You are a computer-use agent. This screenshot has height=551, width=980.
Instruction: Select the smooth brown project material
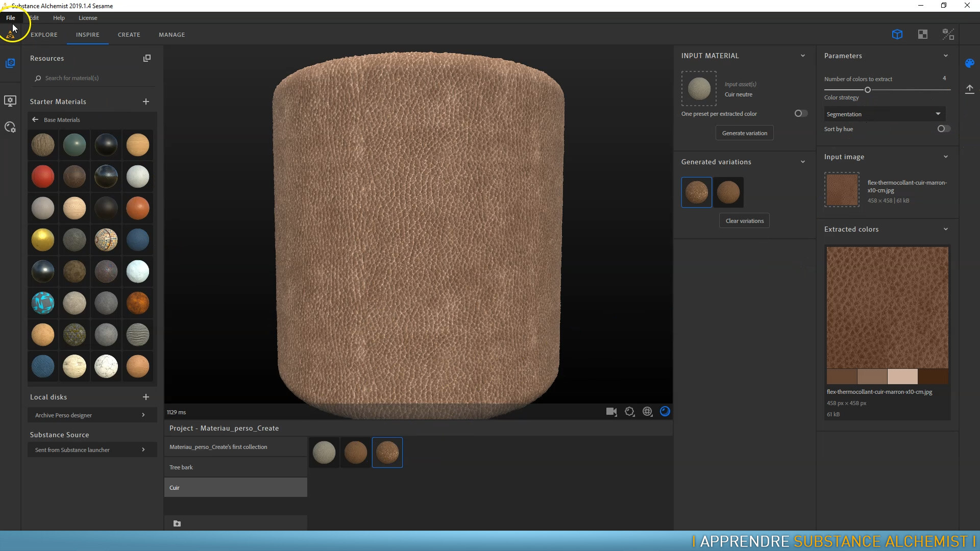point(356,453)
